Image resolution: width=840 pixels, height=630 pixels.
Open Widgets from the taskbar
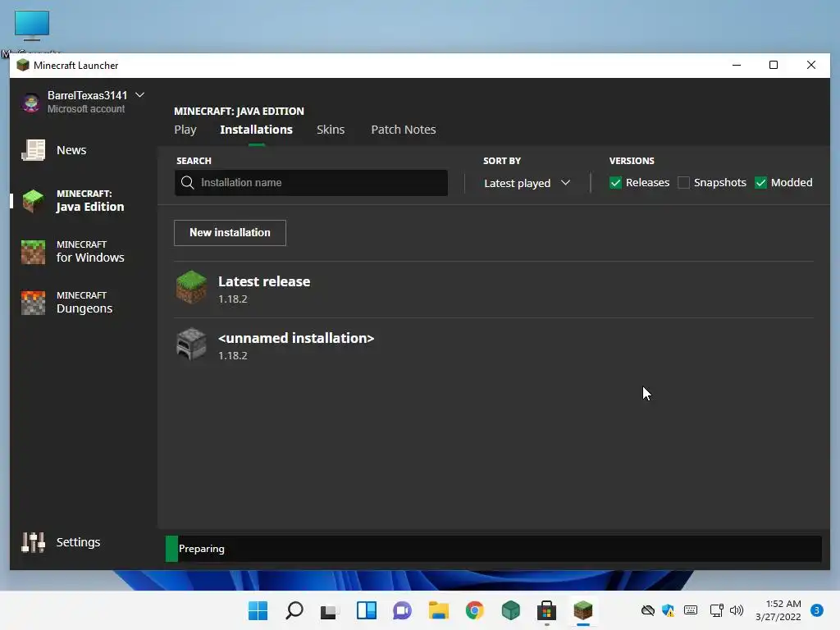(x=367, y=610)
